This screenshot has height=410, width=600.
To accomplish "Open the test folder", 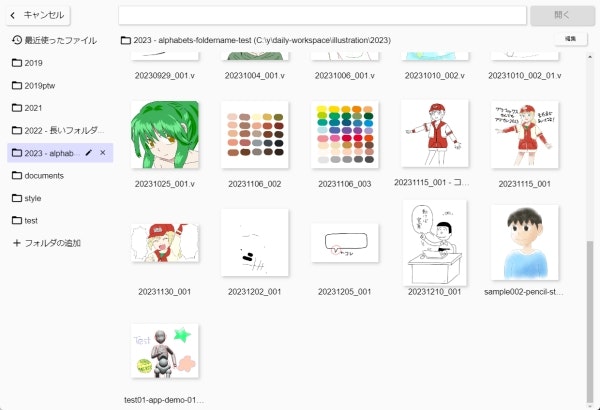I will point(60,221).
